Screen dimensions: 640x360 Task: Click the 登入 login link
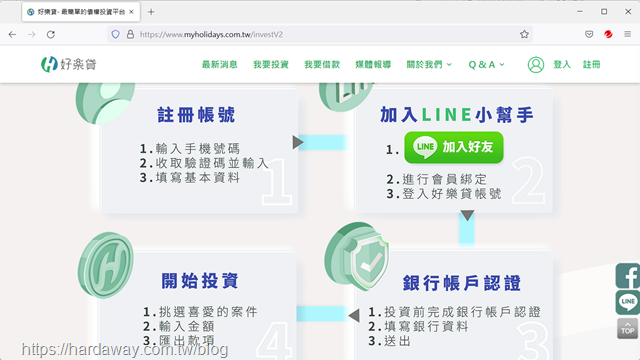tap(562, 64)
